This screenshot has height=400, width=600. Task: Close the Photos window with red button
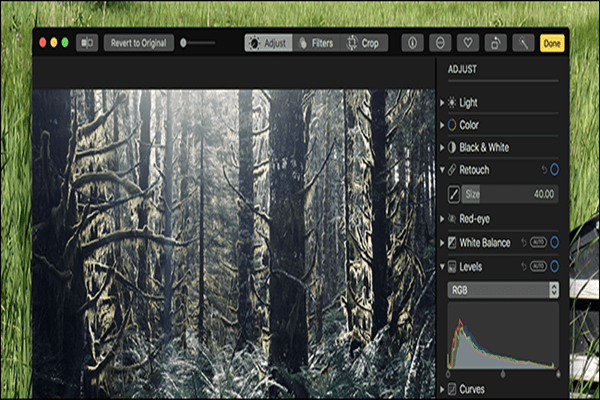click(43, 42)
